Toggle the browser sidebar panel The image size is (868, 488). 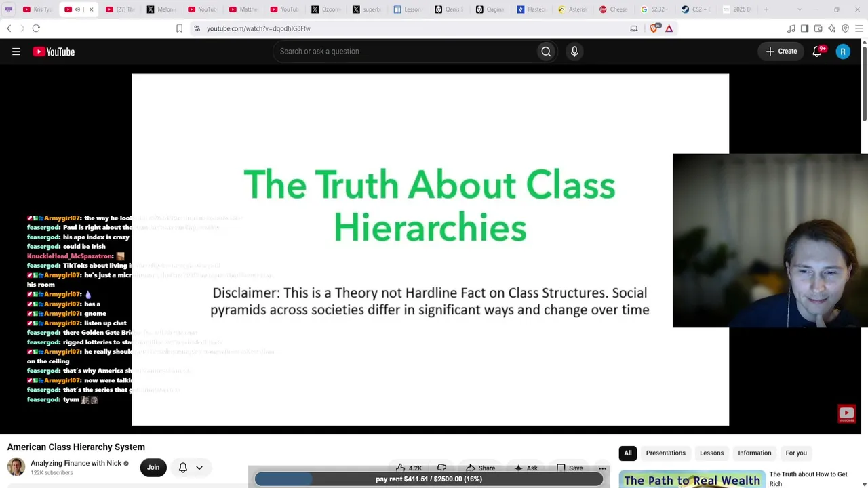point(804,28)
